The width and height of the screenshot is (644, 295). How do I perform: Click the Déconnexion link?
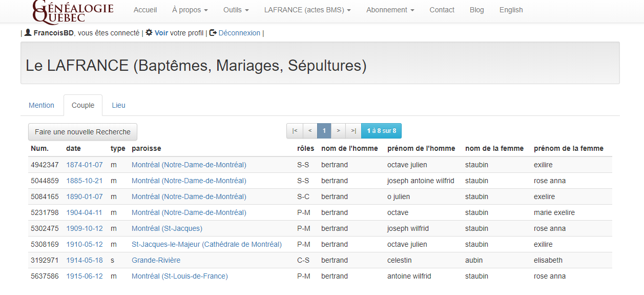coord(239,33)
